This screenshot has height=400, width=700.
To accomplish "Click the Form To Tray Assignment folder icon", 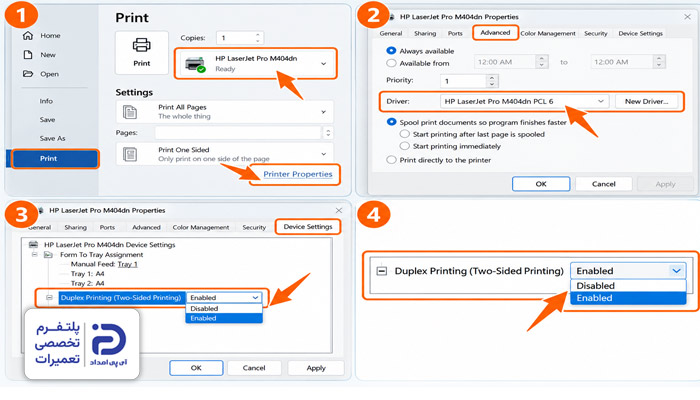I will pyautogui.click(x=48, y=254).
